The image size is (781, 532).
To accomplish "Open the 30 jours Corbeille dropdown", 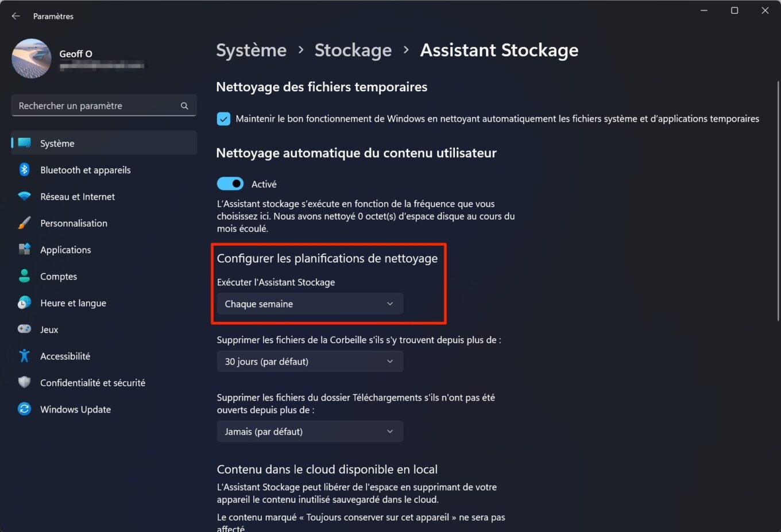I will 310,362.
